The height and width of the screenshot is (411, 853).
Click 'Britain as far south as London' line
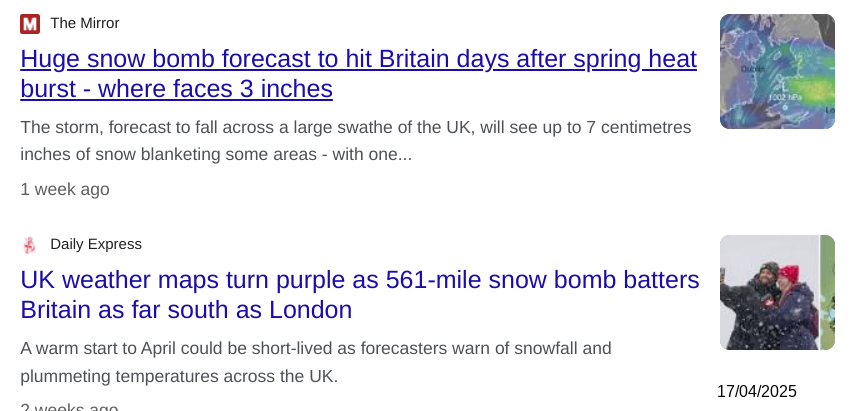(x=186, y=310)
